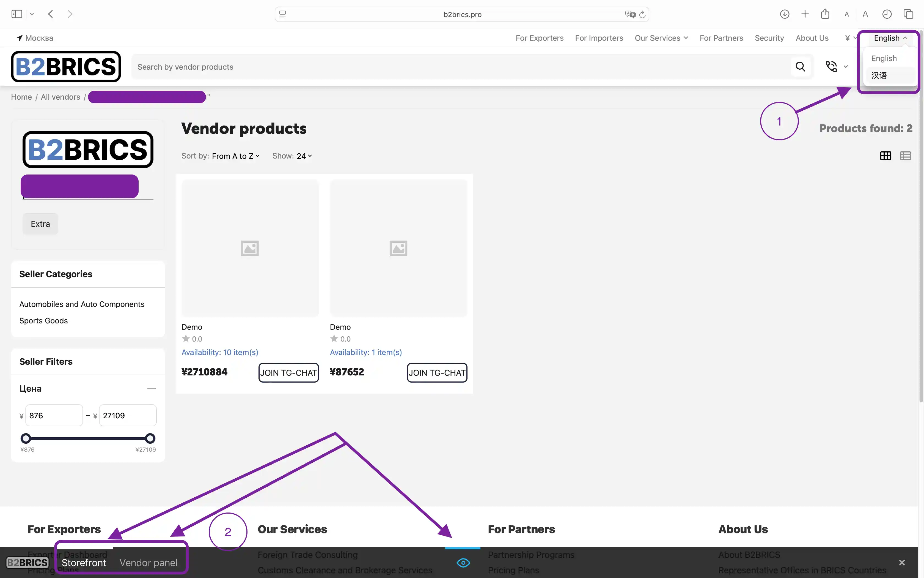924x578 pixels.
Task: Open the For Exporters menu item
Action: [540, 38]
